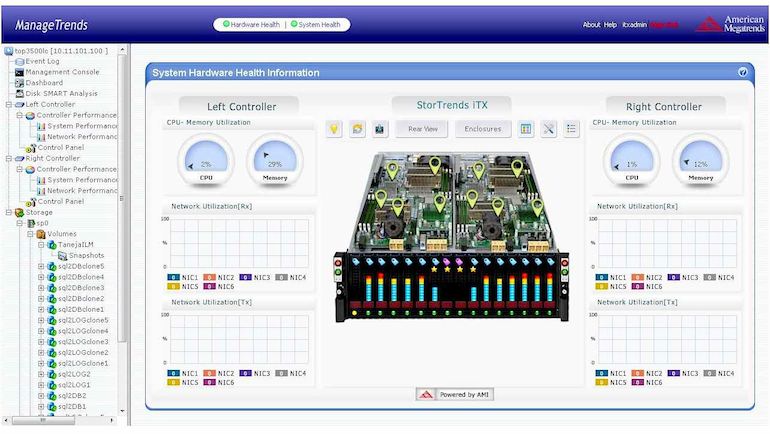This screenshot has width=770, height=434.
Task: Click the wrench tools icon in toolbar
Action: [x=549, y=129]
